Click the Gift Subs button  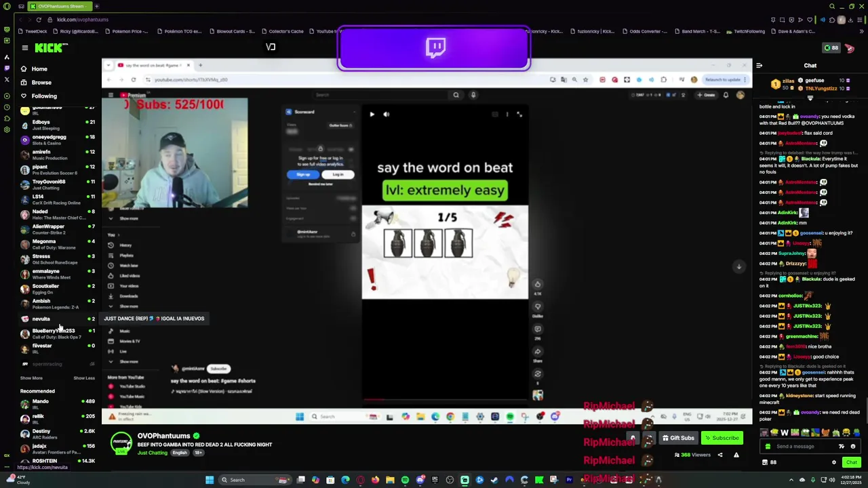click(678, 438)
